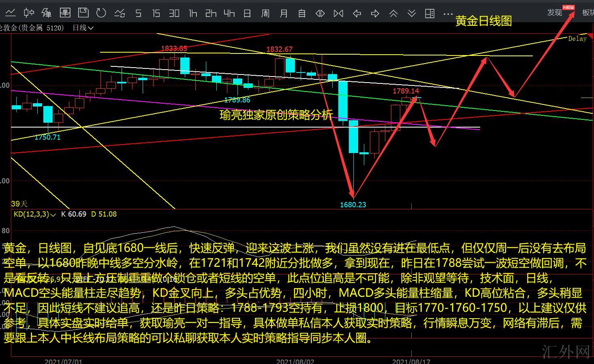Click the left arrow navigation icon

click(x=357, y=14)
